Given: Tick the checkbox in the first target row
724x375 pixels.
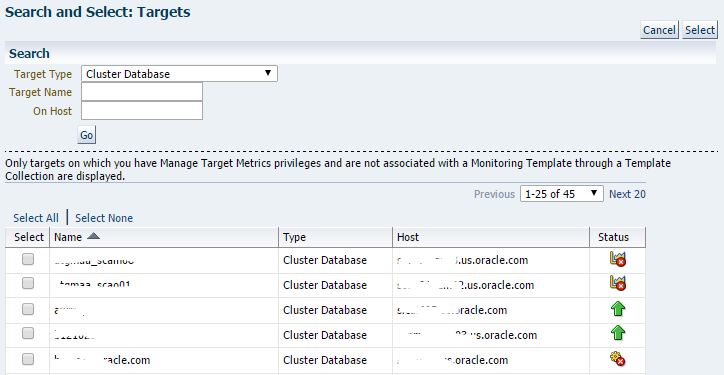Looking at the screenshot, I should pyautogui.click(x=28, y=260).
